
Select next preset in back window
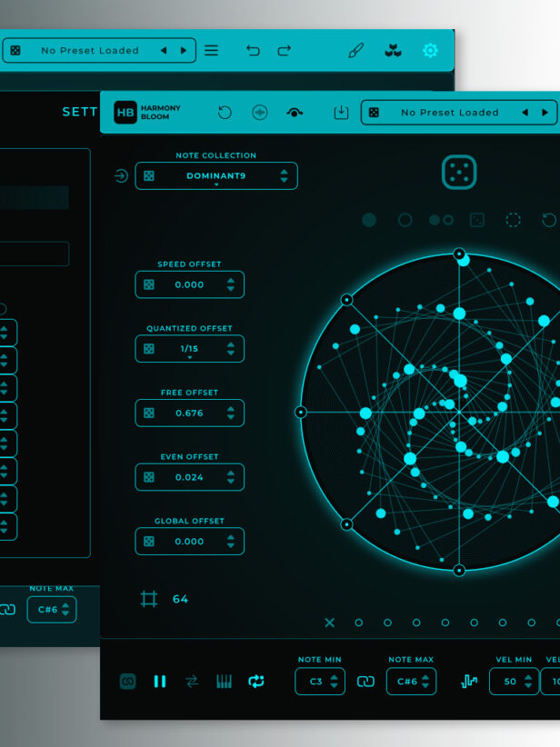(x=184, y=50)
